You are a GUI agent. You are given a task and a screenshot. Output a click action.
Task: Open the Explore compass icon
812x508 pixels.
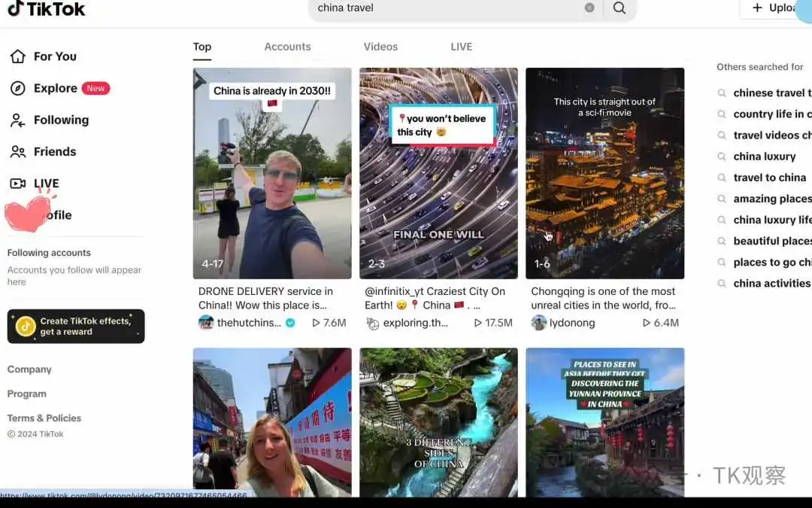17,88
